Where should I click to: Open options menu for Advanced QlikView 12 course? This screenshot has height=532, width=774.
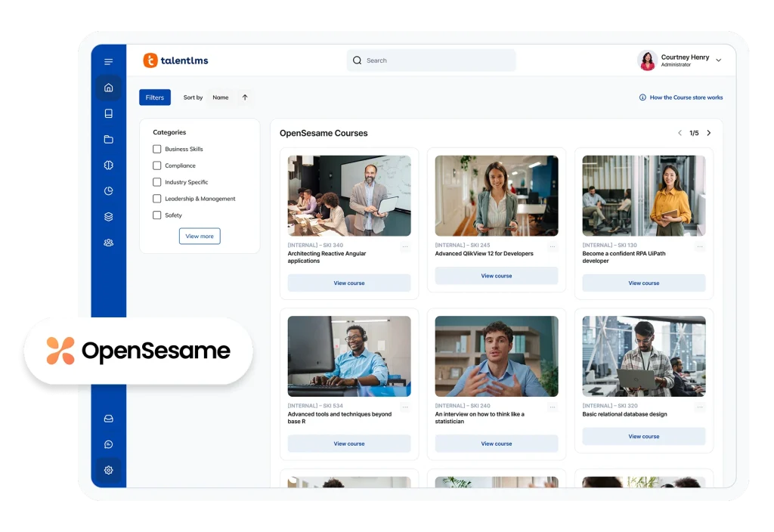click(x=553, y=246)
